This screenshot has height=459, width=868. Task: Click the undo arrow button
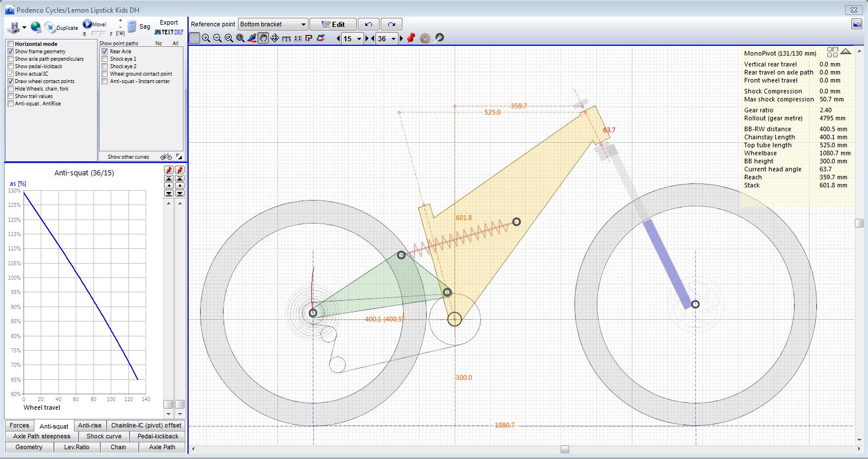click(x=369, y=24)
